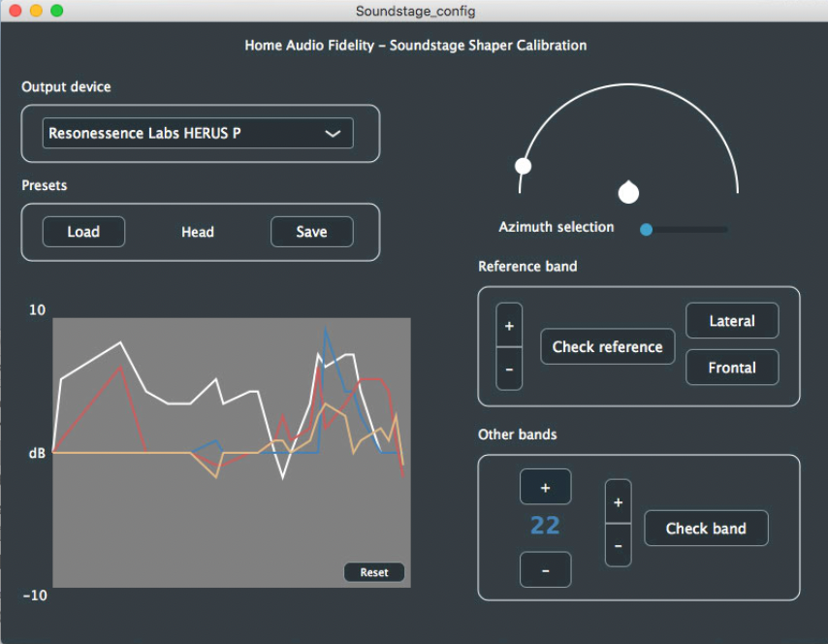This screenshot has width=828, height=644.
Task: Click the white dot on azimuth arc
Action: (524, 166)
